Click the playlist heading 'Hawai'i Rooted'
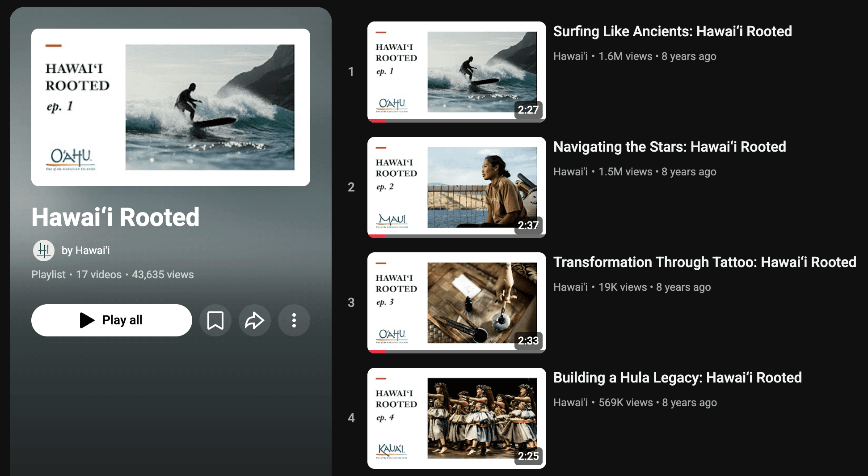Image resolution: width=868 pixels, height=476 pixels. point(115,217)
